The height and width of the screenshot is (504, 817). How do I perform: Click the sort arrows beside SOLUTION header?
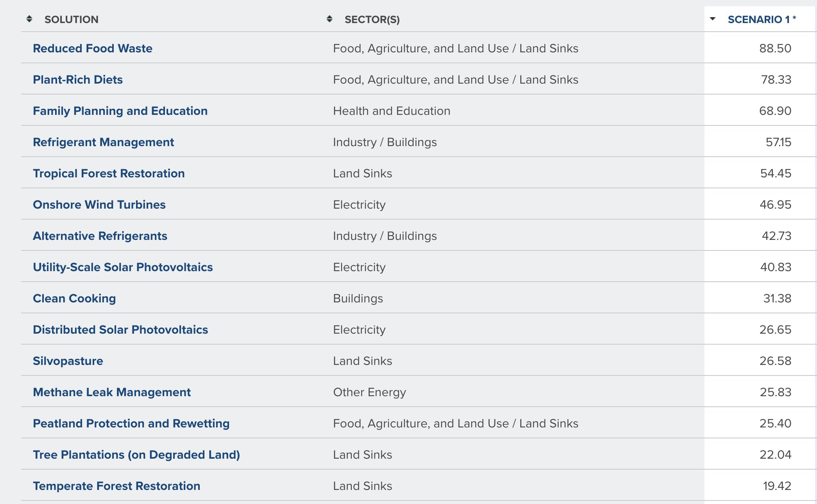click(x=29, y=19)
